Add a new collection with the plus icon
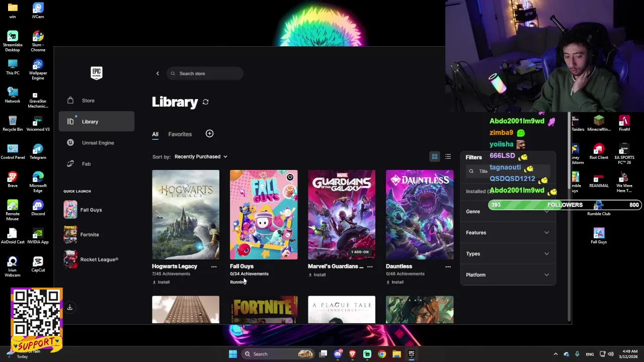The height and width of the screenshot is (362, 644). click(209, 134)
